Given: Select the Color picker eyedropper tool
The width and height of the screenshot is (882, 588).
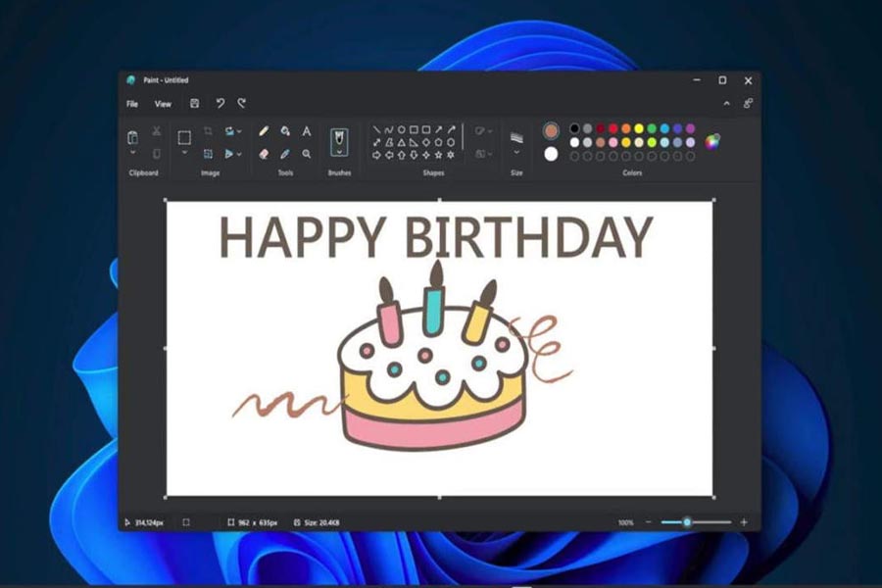Looking at the screenshot, I should [285, 154].
